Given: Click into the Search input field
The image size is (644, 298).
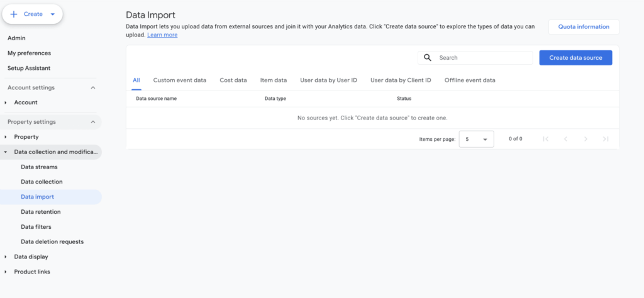Looking at the screenshot, I should pyautogui.click(x=481, y=58).
